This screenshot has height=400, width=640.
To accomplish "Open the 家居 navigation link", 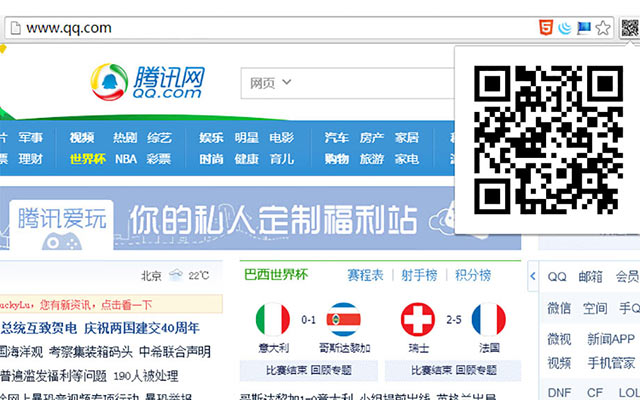I will 407,138.
